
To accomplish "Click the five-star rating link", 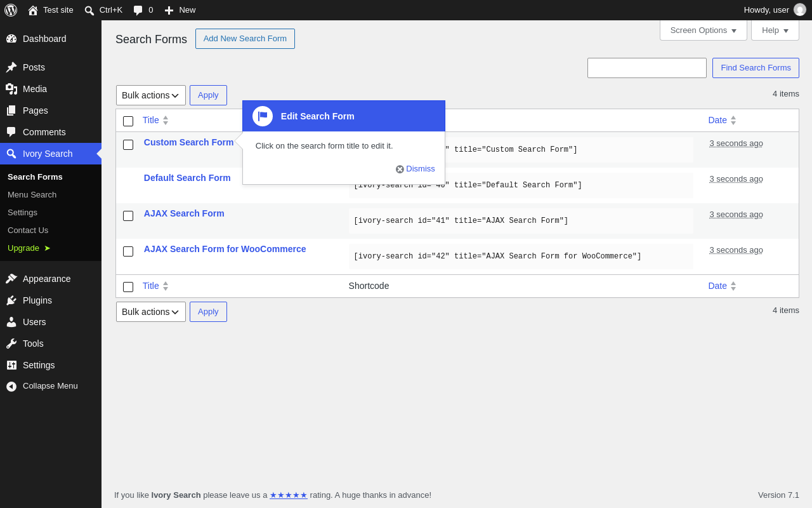I will tap(289, 495).
